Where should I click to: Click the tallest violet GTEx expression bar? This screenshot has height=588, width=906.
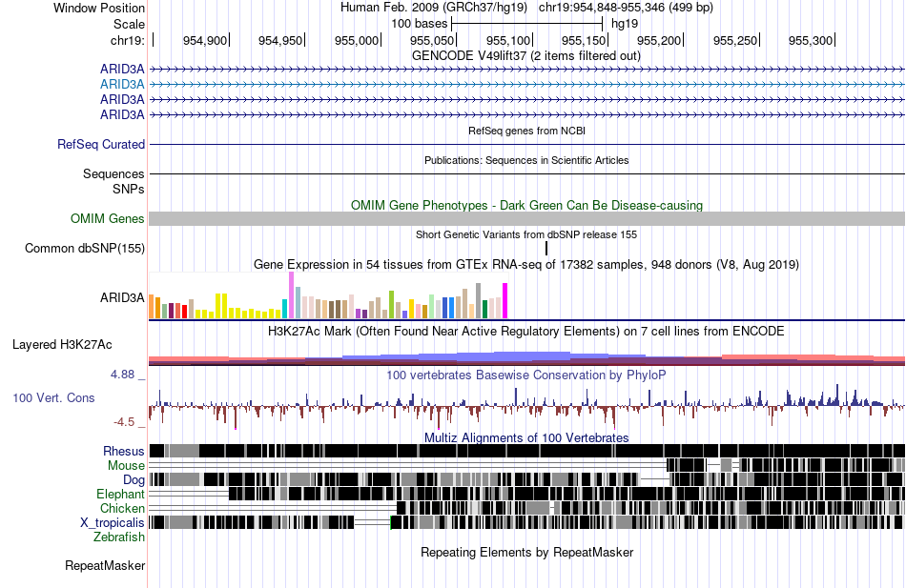tap(291, 295)
